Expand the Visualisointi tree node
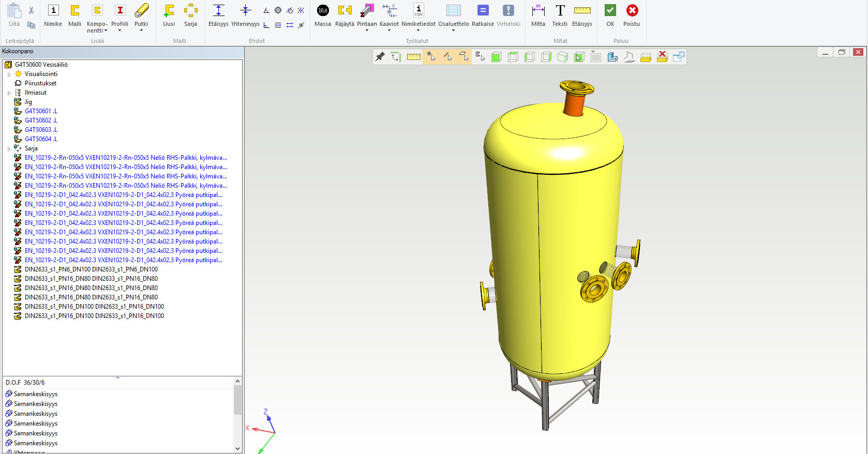 click(9, 74)
